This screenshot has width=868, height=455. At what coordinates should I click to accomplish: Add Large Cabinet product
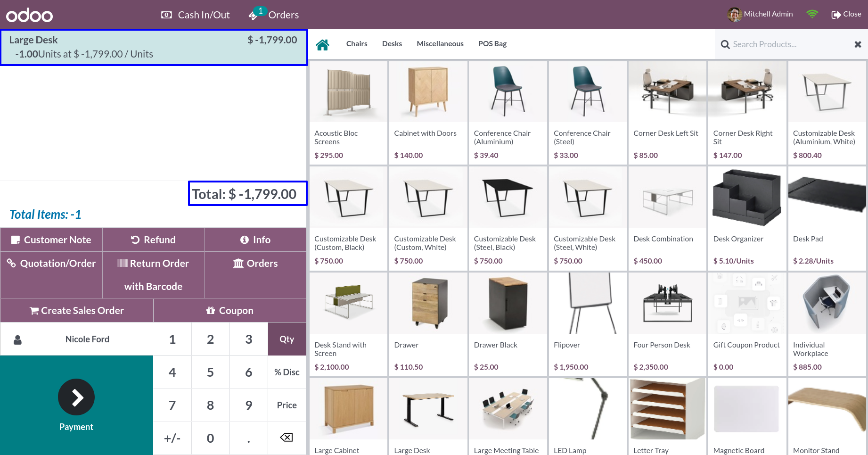pyautogui.click(x=348, y=417)
